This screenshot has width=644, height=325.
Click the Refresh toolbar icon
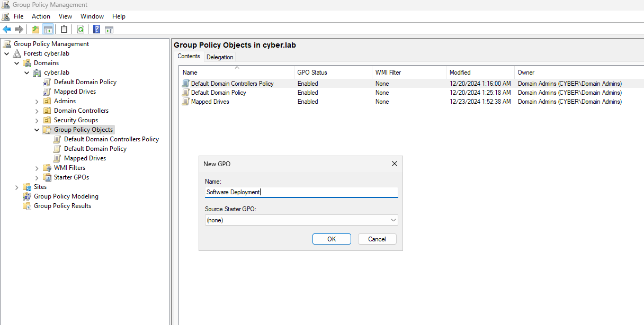click(x=80, y=30)
